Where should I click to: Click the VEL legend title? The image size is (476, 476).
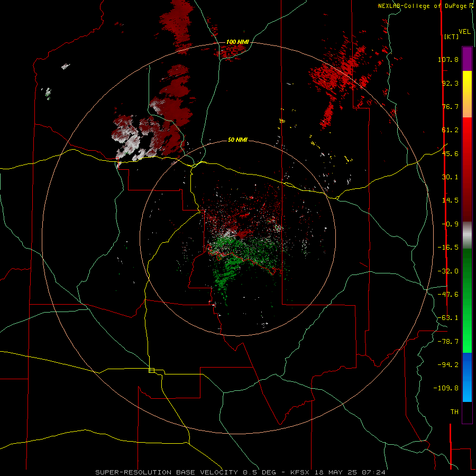tap(464, 32)
